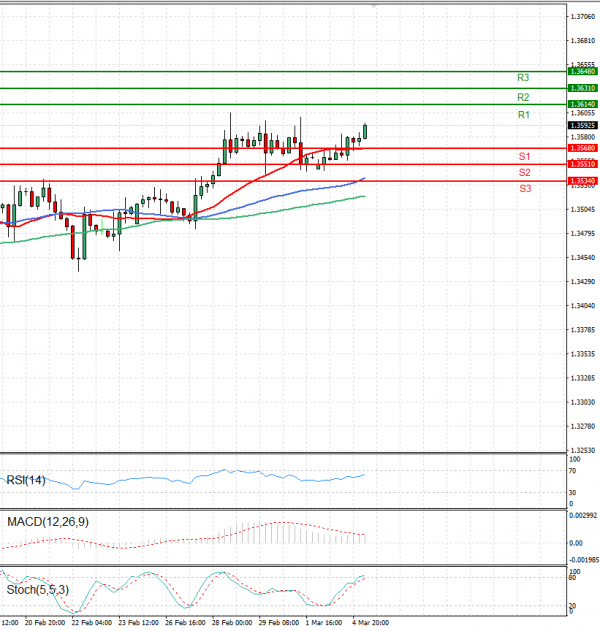Click the 1.35510 red price level tag
The width and height of the screenshot is (600, 631).
click(583, 163)
